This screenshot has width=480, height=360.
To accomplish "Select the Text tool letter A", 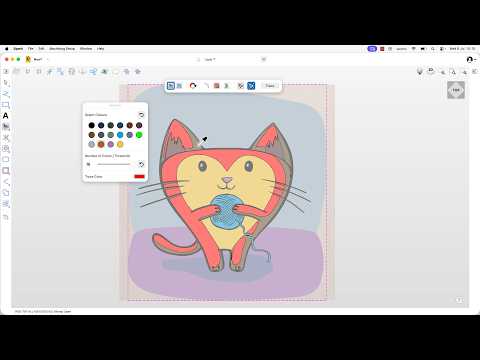I will pos(6,116).
